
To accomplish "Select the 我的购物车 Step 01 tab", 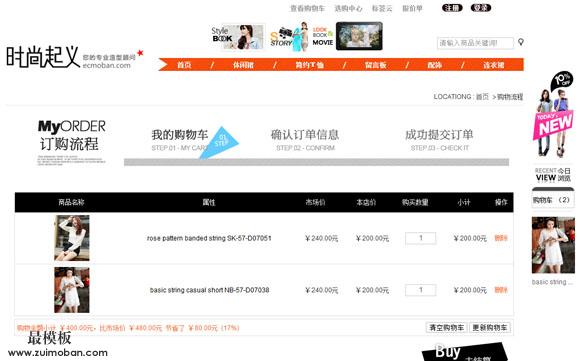I will [180, 140].
